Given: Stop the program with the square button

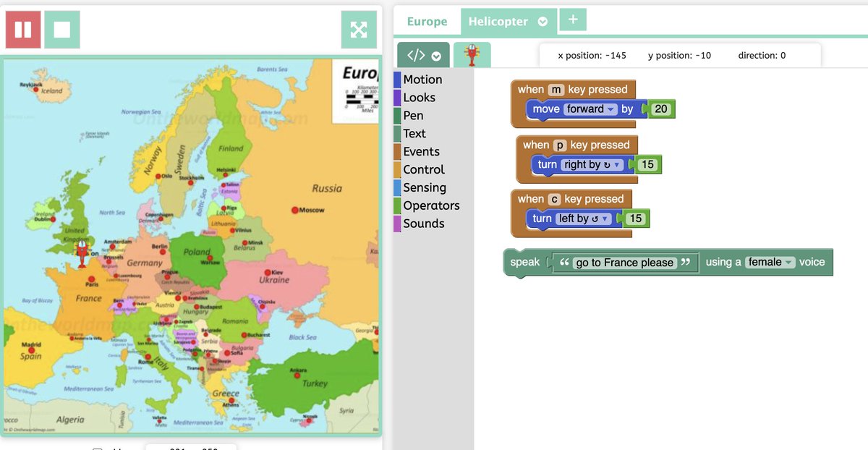Looking at the screenshot, I should coord(62,30).
